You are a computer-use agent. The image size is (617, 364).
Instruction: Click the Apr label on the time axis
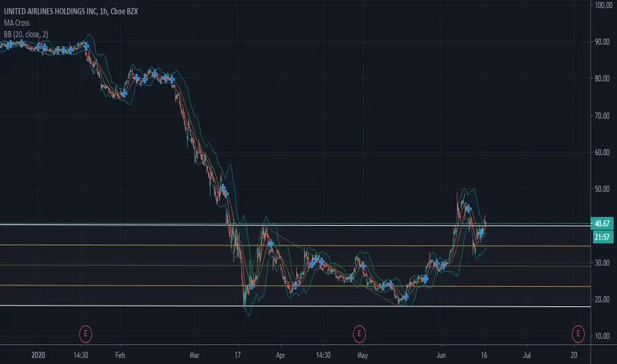point(281,355)
